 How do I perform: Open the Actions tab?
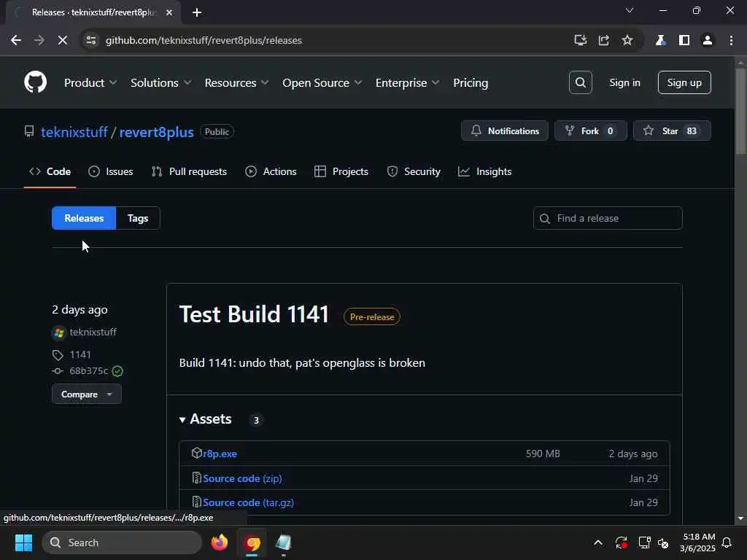tap(271, 171)
